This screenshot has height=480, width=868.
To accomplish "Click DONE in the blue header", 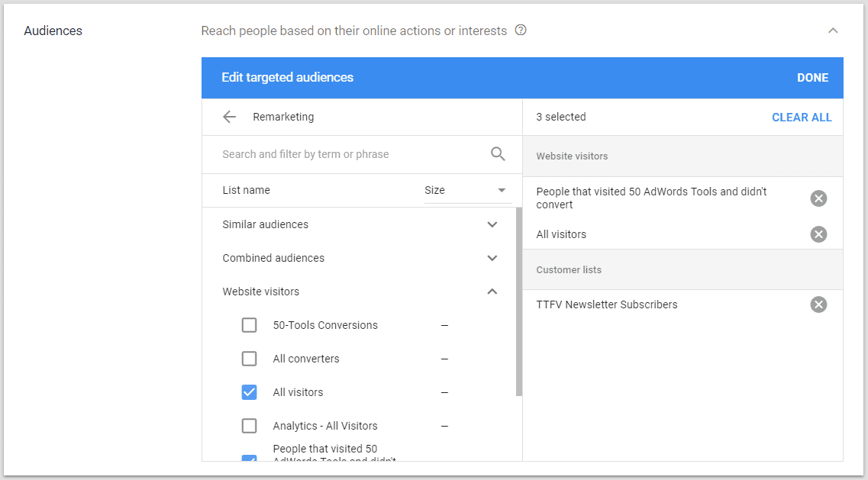I will 812,78.
